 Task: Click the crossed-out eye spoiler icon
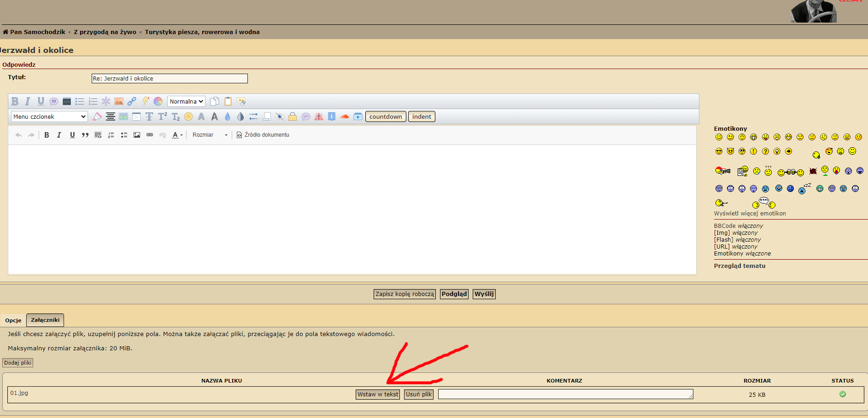click(279, 116)
